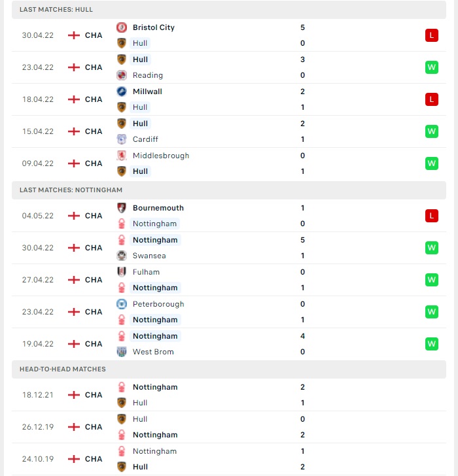Click the Head-to-Head Matches section header

(229, 369)
